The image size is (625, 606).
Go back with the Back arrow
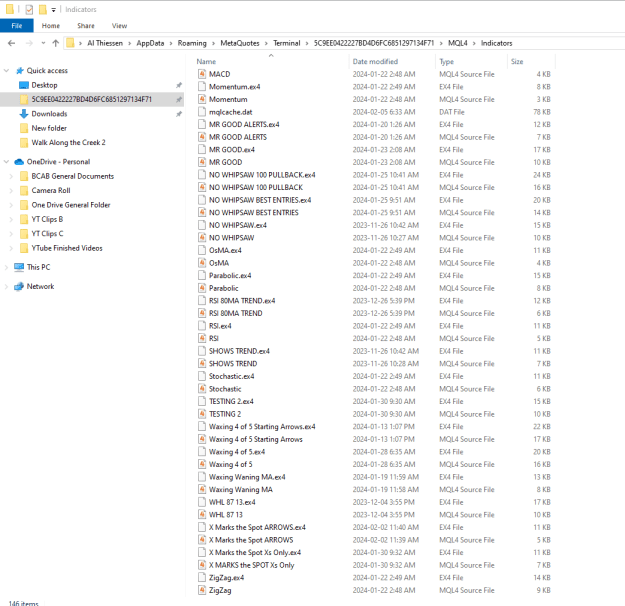click(x=12, y=43)
